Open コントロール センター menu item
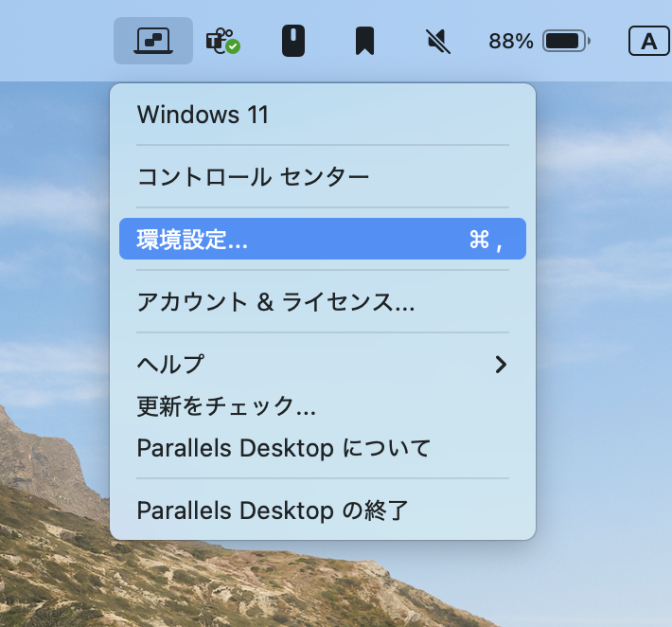This screenshot has width=672, height=627. 323,177
